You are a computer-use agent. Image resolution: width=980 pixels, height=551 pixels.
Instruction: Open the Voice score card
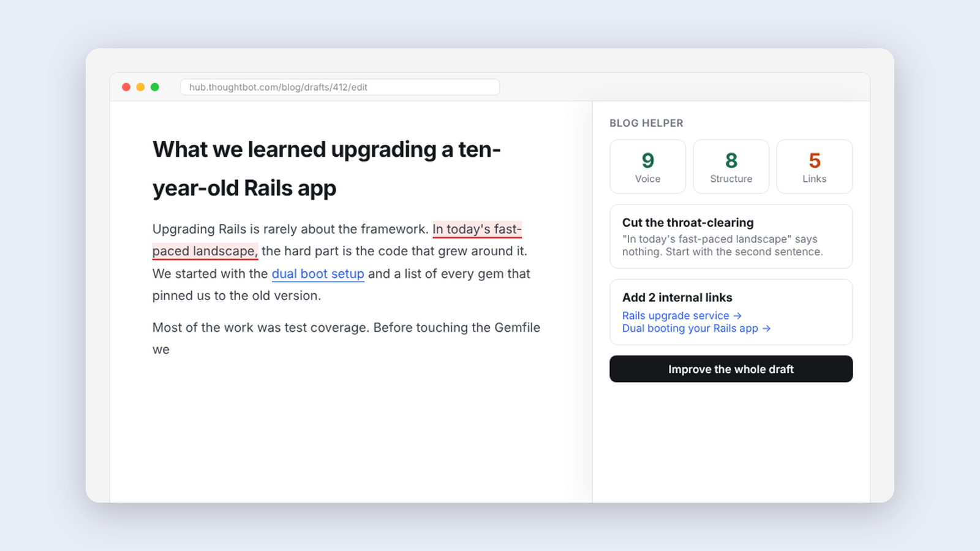coord(647,167)
